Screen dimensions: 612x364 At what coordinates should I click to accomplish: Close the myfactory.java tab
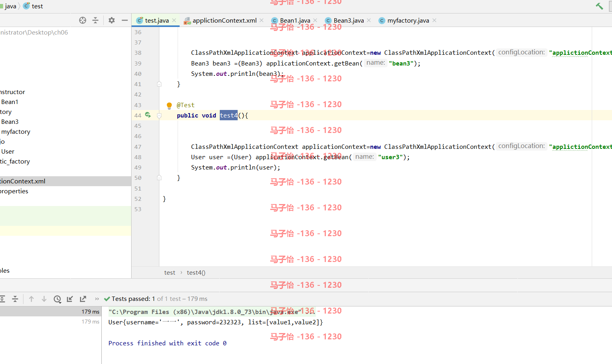click(x=434, y=20)
